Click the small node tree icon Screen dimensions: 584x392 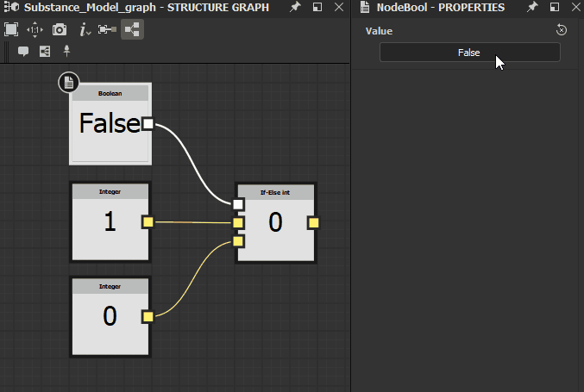coord(45,51)
